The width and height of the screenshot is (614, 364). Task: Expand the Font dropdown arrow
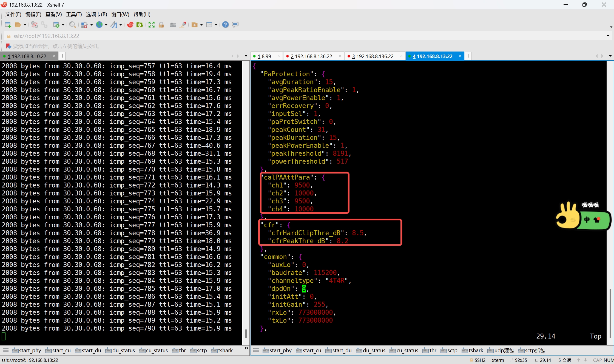(x=121, y=25)
